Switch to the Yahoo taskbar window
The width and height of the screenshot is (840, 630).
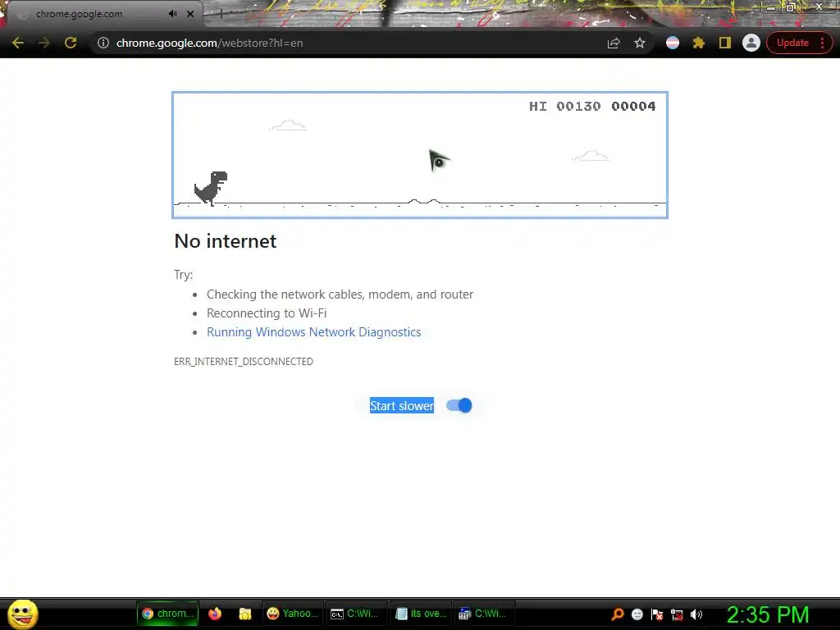pyautogui.click(x=293, y=614)
